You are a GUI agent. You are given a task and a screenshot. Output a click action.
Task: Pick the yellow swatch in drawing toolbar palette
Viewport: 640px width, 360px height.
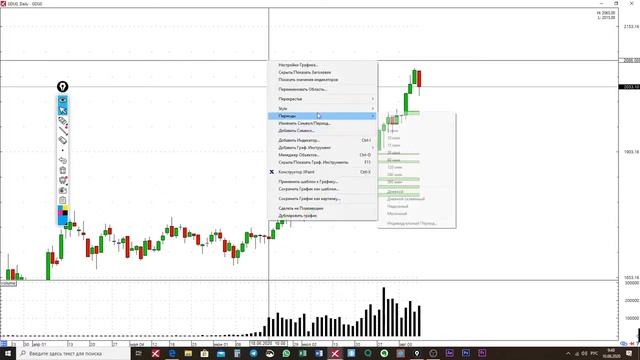click(x=65, y=208)
